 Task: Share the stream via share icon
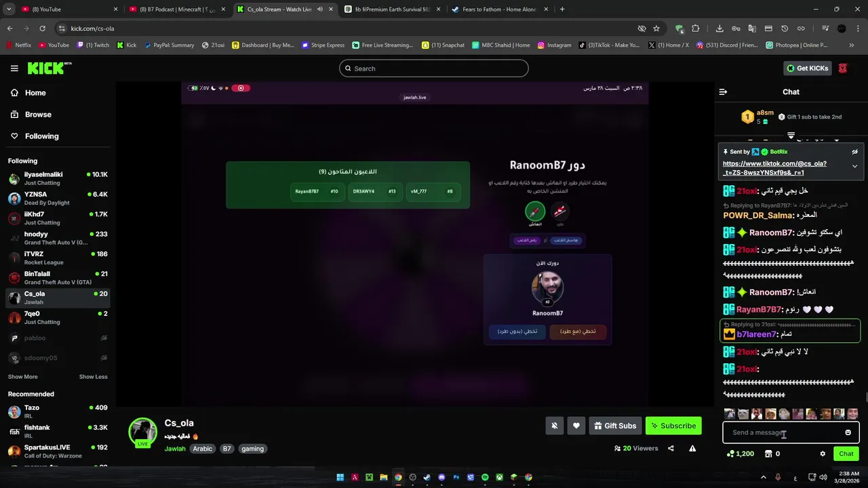click(671, 448)
